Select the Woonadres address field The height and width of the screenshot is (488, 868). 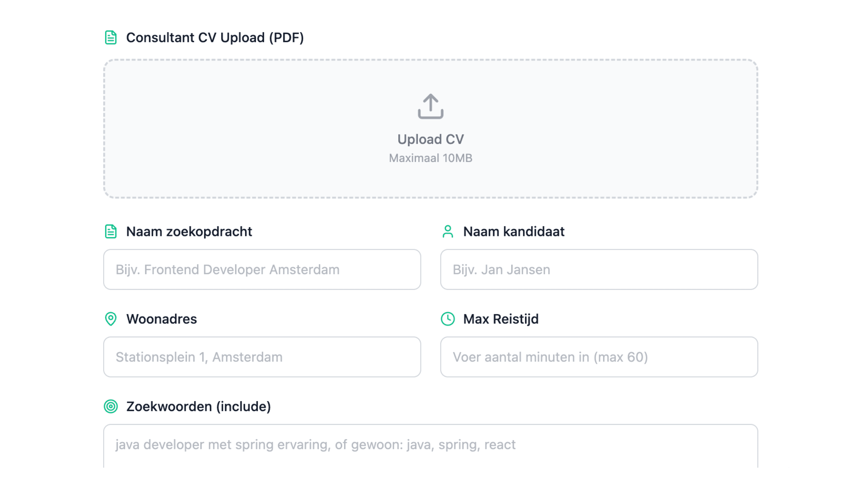point(262,357)
